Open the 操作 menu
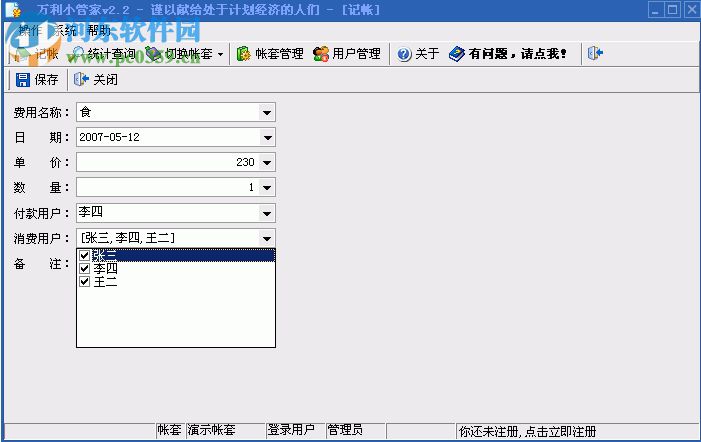This screenshot has width=701, height=442. [x=30, y=30]
